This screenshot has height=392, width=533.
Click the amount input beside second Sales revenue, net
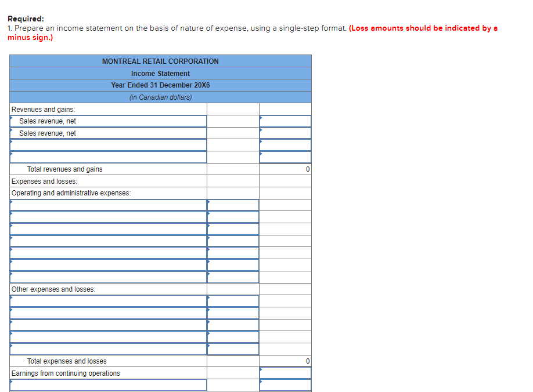point(285,133)
